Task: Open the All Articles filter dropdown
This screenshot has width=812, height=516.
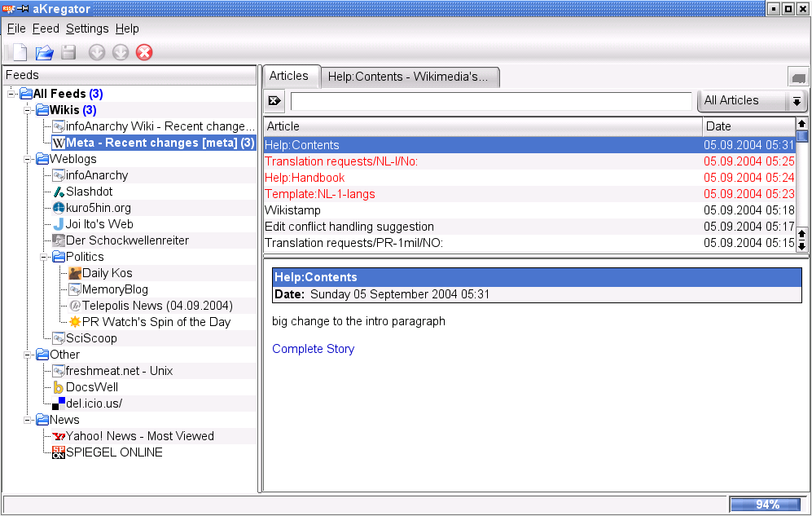Action: pyautogui.click(x=752, y=100)
